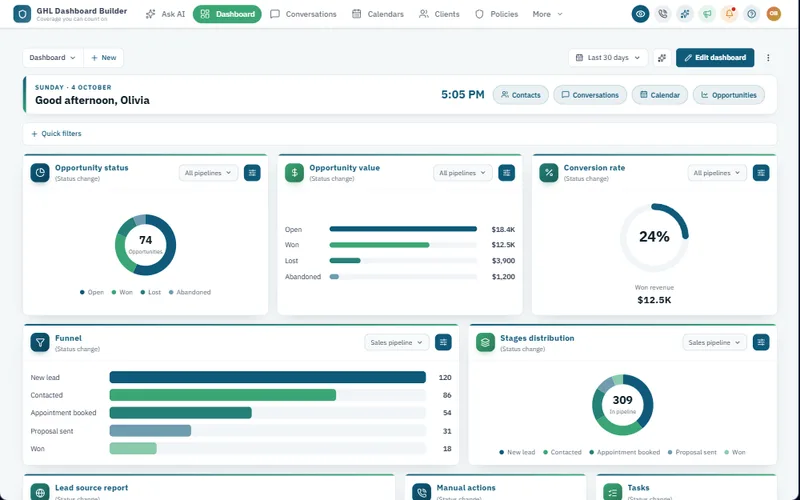Screen dimensions: 800x500
Task: Click Edit dashboard button
Action: click(x=715, y=58)
